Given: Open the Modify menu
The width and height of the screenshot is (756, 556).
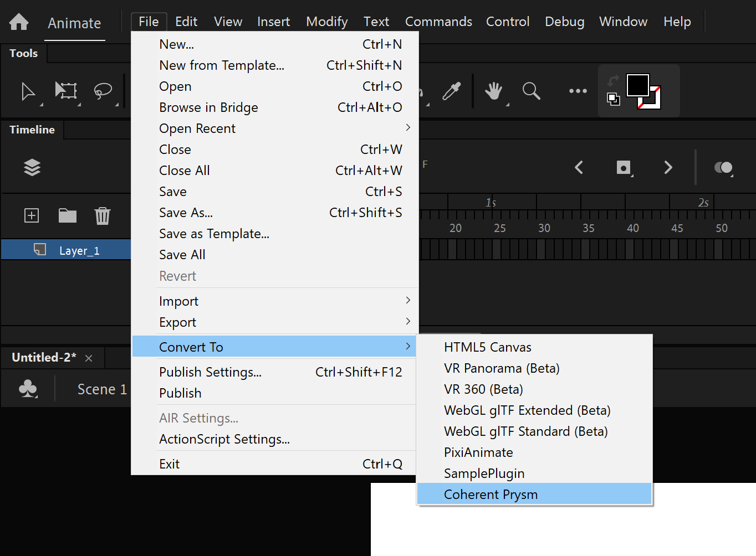Looking at the screenshot, I should [327, 22].
